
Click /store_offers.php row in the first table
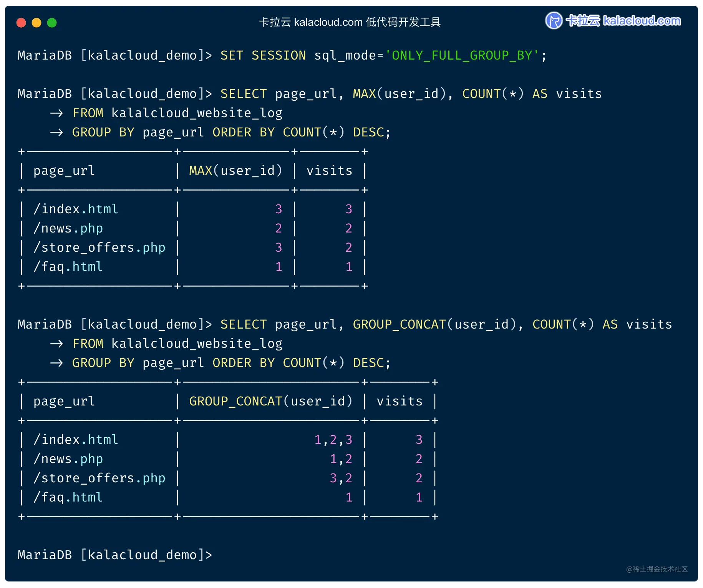(x=193, y=247)
